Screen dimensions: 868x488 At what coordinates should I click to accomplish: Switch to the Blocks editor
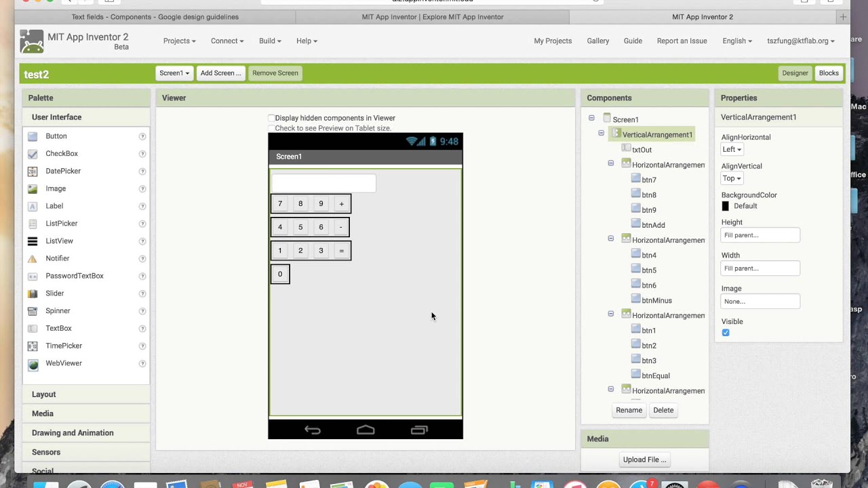pyautogui.click(x=829, y=73)
